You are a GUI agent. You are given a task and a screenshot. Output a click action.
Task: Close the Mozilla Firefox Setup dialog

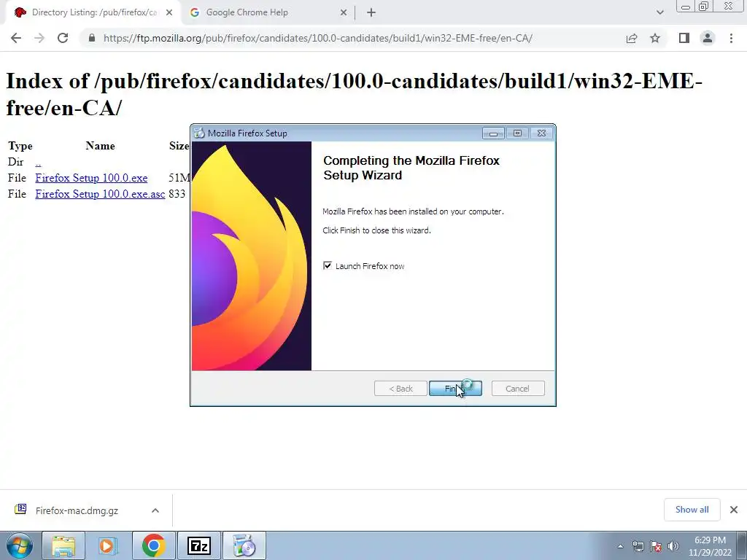542,133
